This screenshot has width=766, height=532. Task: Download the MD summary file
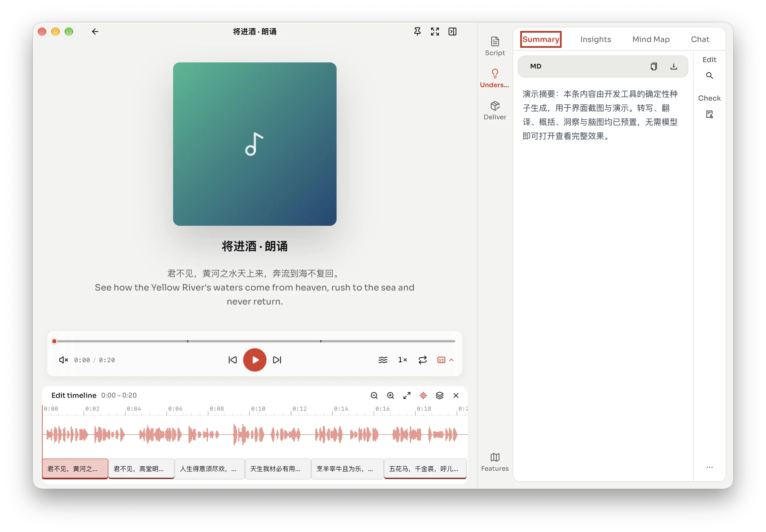coord(673,66)
